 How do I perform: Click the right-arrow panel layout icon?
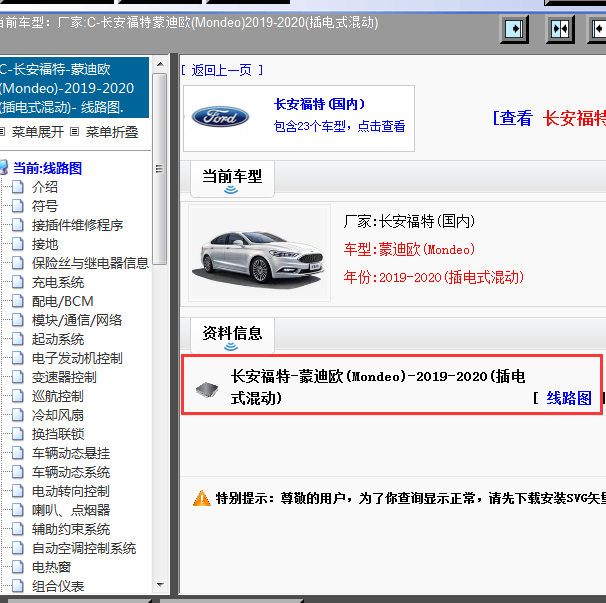coord(514,29)
